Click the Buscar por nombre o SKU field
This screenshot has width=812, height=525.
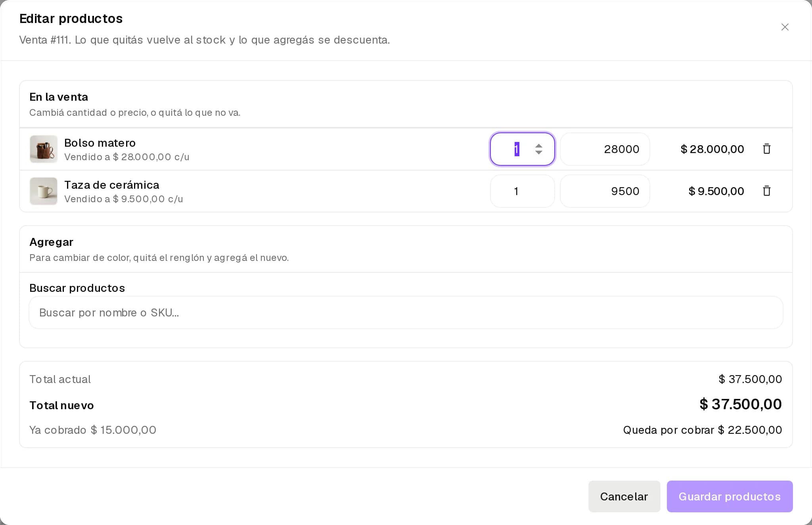coord(406,312)
